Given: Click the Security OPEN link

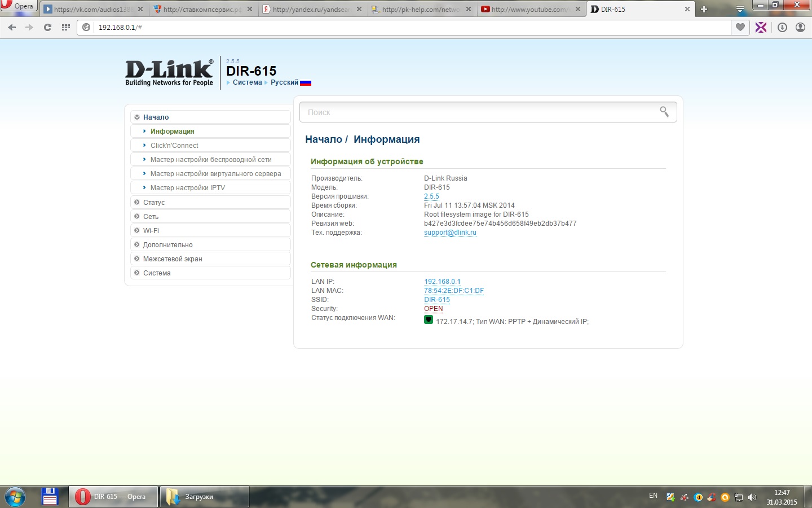Looking at the screenshot, I should (x=434, y=309).
